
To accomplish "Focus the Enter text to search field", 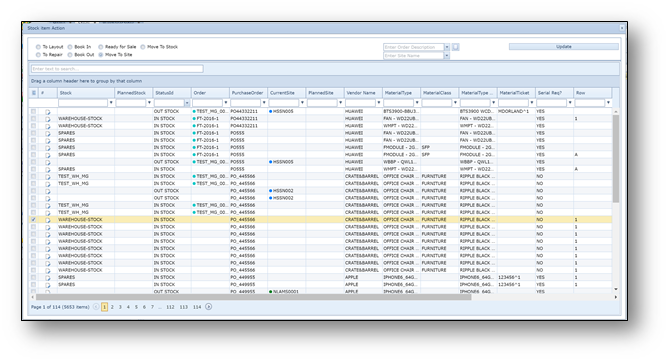I will tap(117, 69).
